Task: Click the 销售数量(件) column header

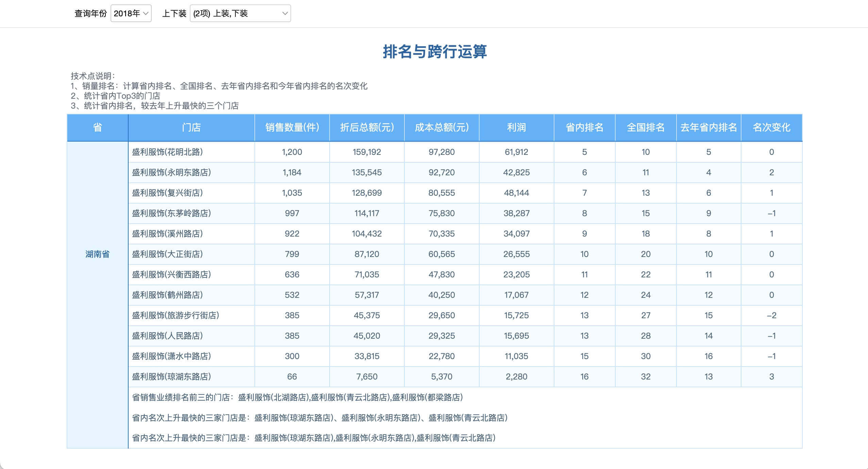Action: pyautogui.click(x=292, y=127)
